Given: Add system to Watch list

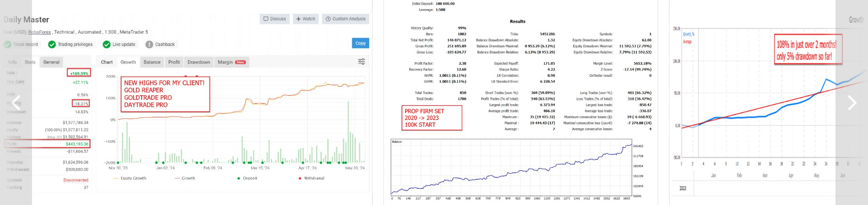Looking at the screenshot, I should click(x=305, y=19).
